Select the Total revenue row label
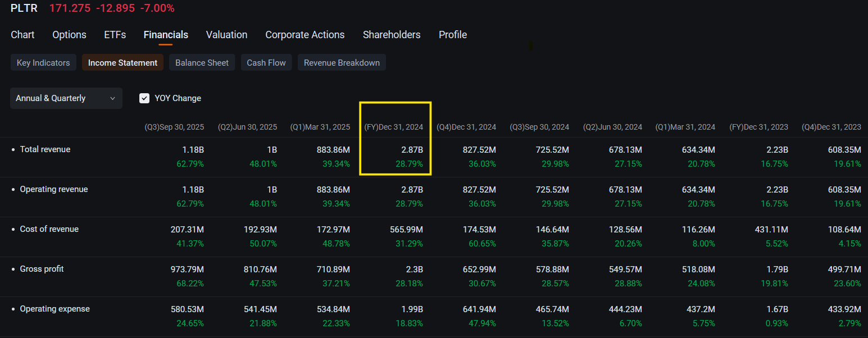 [45, 149]
